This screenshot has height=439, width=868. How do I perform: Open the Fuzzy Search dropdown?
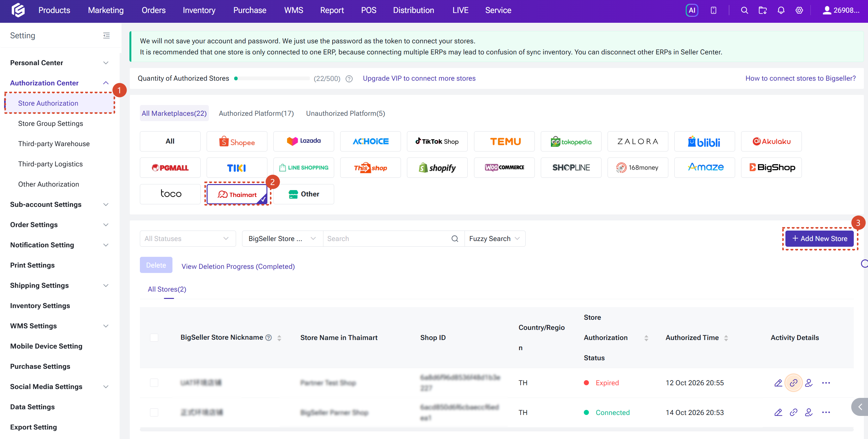click(x=495, y=238)
